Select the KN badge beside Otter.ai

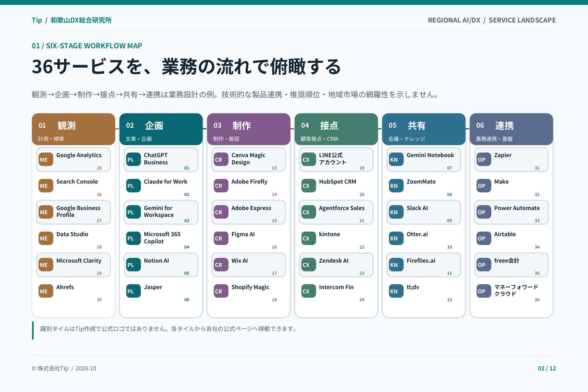pos(396,238)
